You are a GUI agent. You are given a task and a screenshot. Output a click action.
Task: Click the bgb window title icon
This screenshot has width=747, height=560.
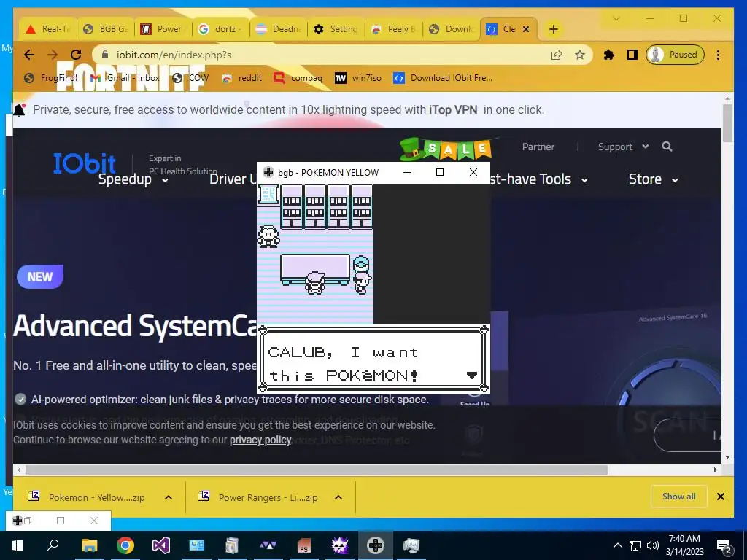(268, 172)
